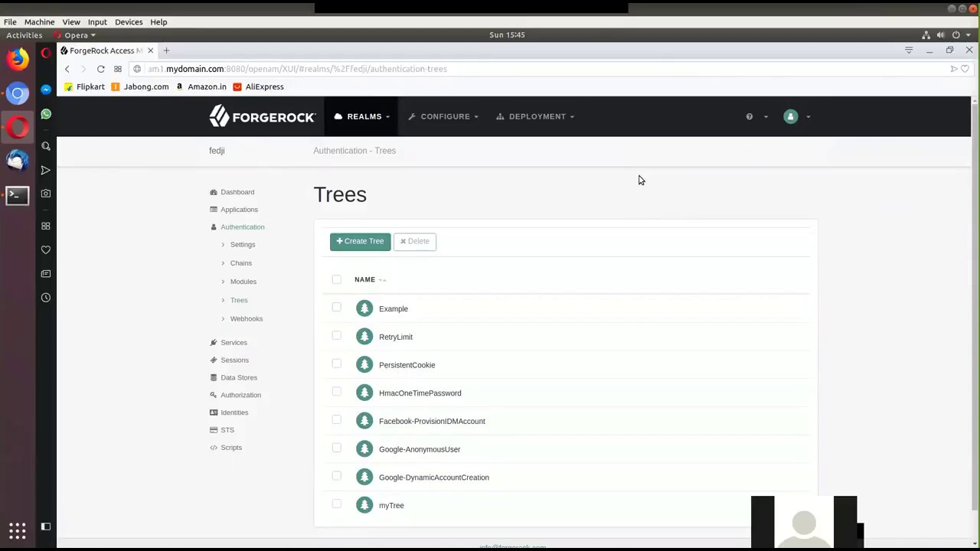Open the REALMS dropdown menu
The height and width of the screenshot is (551, 980).
pyautogui.click(x=361, y=116)
